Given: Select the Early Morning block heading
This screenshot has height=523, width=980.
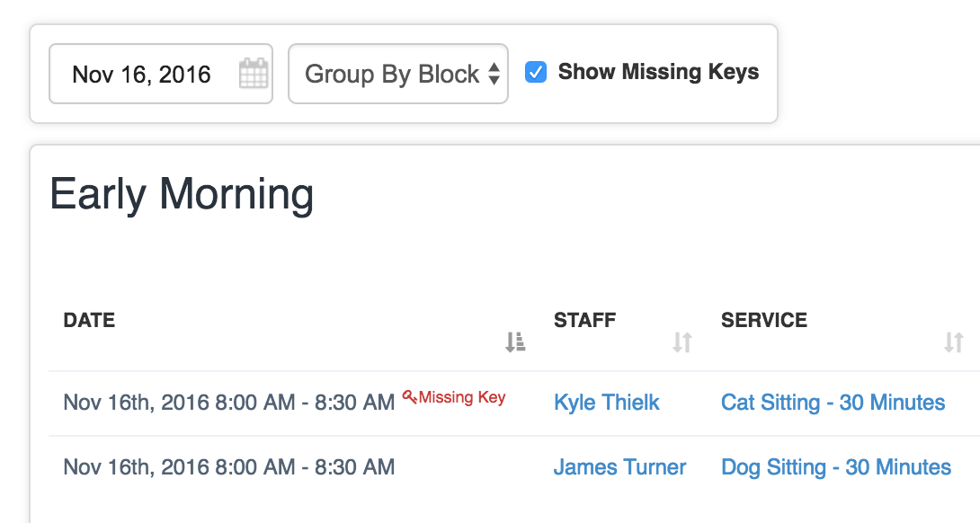Looking at the screenshot, I should [x=182, y=195].
